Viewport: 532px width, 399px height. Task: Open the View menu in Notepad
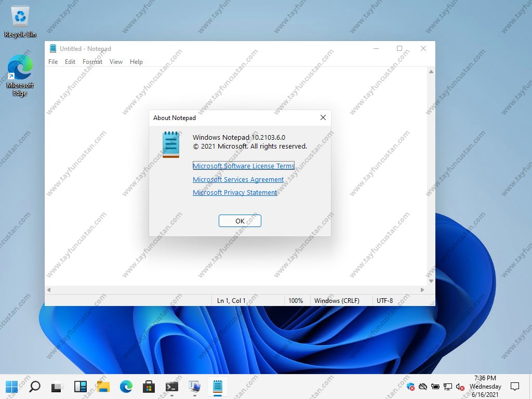[x=116, y=62]
